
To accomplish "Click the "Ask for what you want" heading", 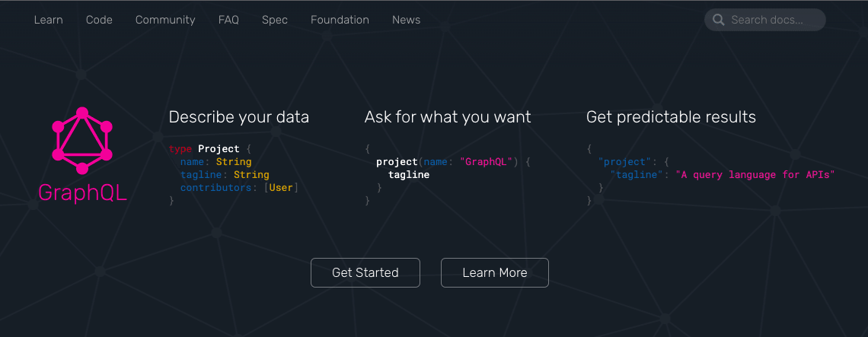I will click(448, 117).
